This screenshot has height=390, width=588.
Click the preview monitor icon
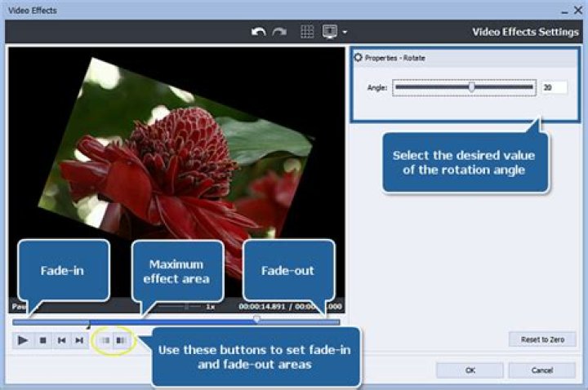tap(330, 32)
